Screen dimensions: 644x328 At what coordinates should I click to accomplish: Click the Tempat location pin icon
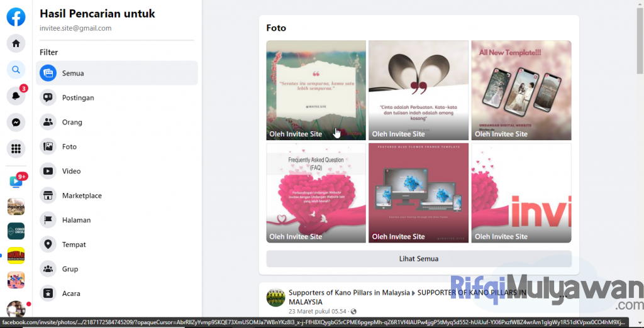tap(48, 244)
